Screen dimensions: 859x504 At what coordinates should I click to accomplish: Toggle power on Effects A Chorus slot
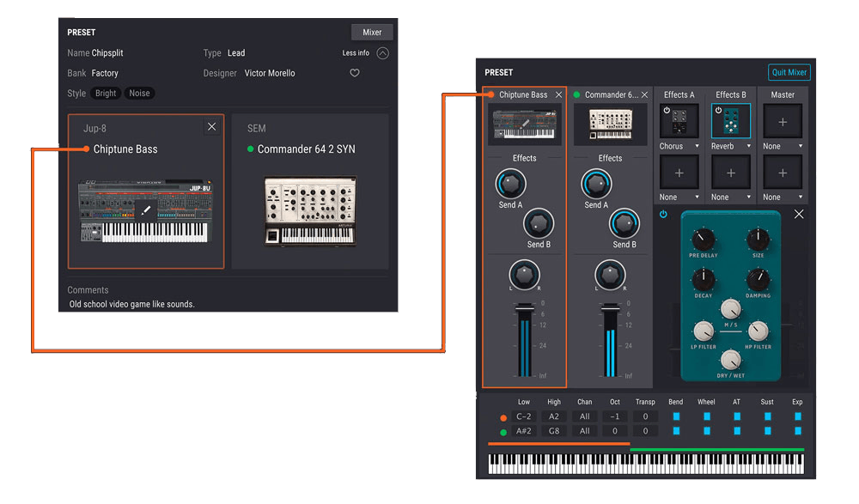coord(667,110)
